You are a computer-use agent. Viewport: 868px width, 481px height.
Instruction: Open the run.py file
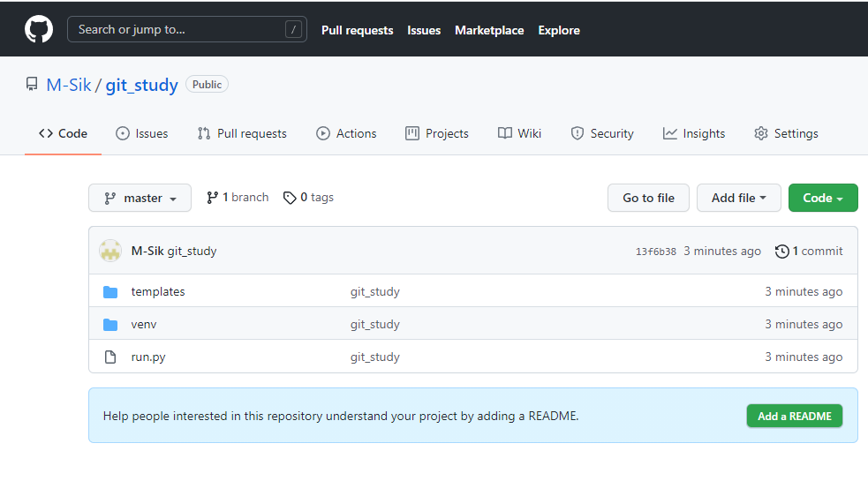(x=148, y=357)
